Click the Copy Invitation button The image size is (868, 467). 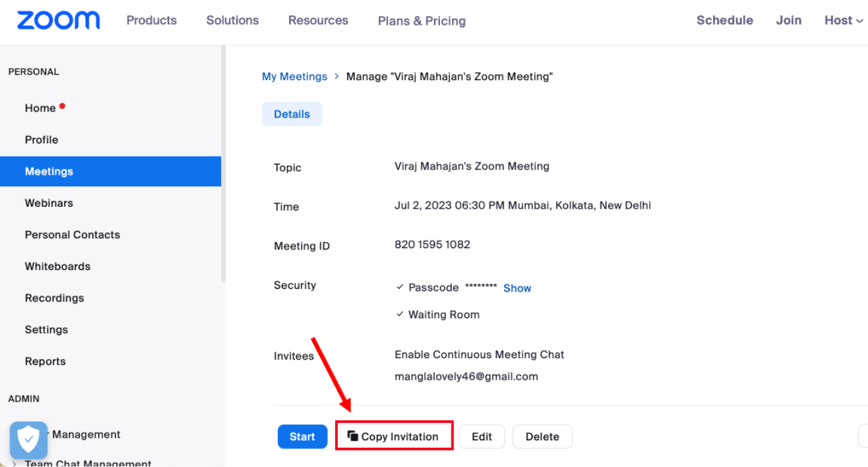tap(394, 436)
